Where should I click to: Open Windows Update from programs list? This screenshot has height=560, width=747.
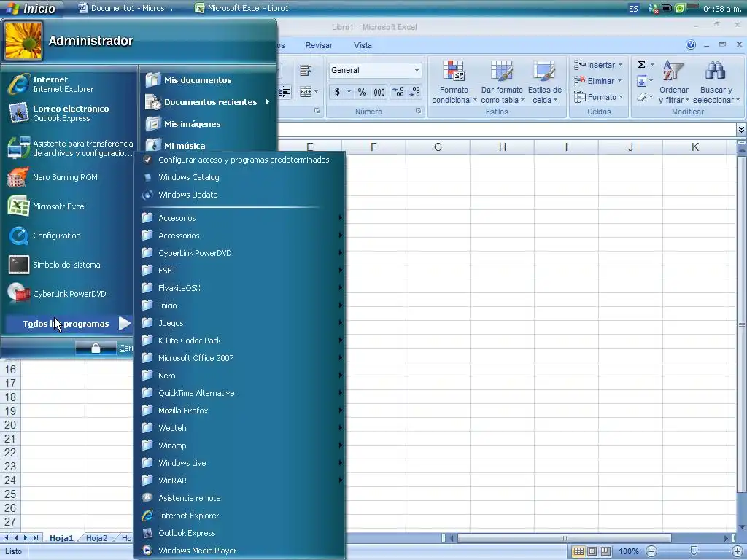click(187, 195)
